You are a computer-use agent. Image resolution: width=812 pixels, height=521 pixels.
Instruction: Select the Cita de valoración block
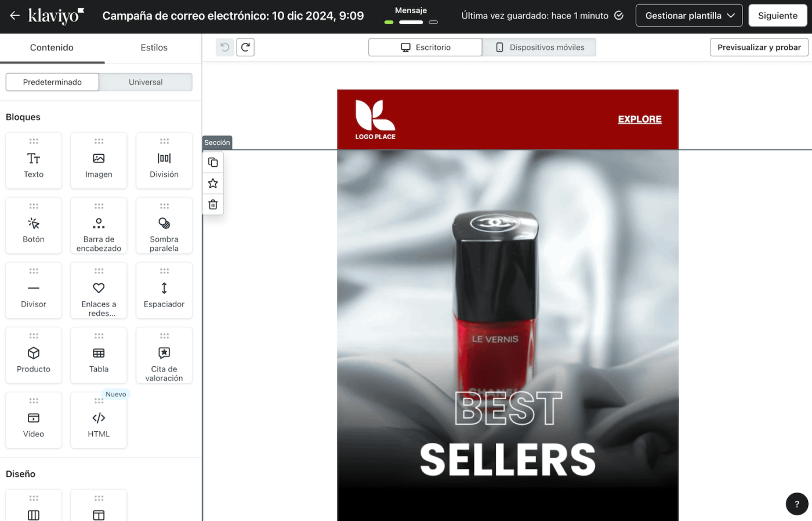tap(164, 355)
